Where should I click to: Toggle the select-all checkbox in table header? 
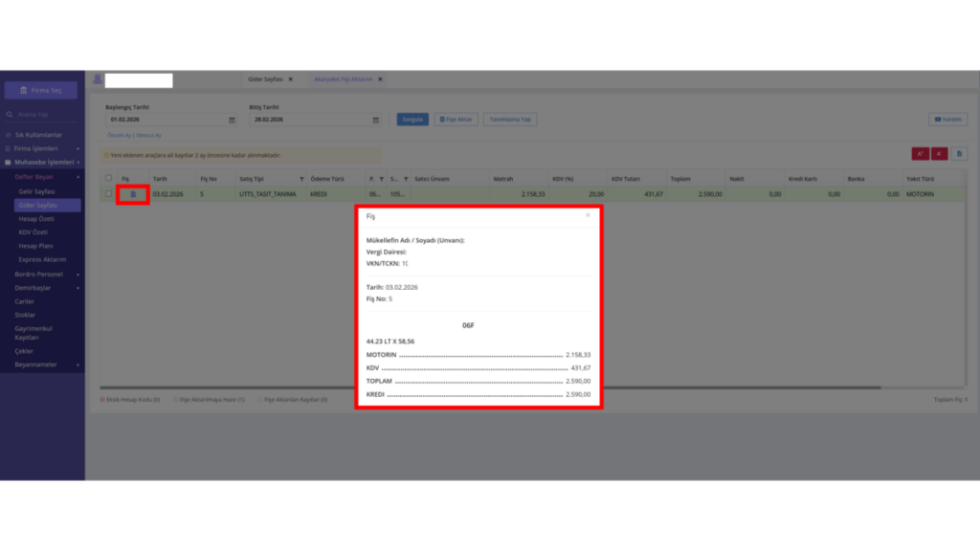[109, 178]
